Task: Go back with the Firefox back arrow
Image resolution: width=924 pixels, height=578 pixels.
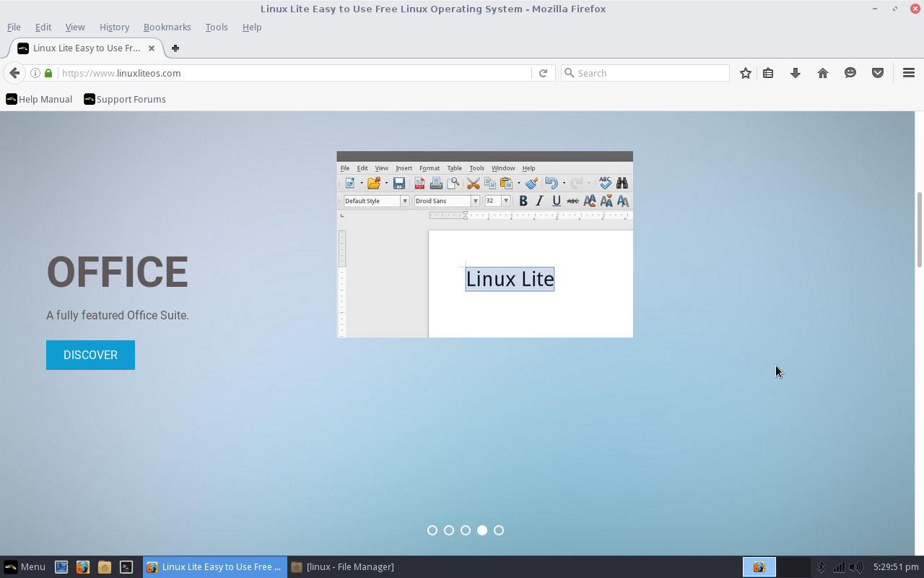Action: click(14, 73)
